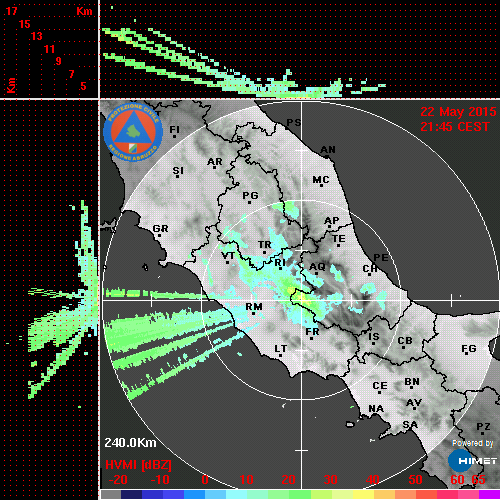Click the 'RM' city label
The image size is (500, 500).
pyautogui.click(x=254, y=307)
